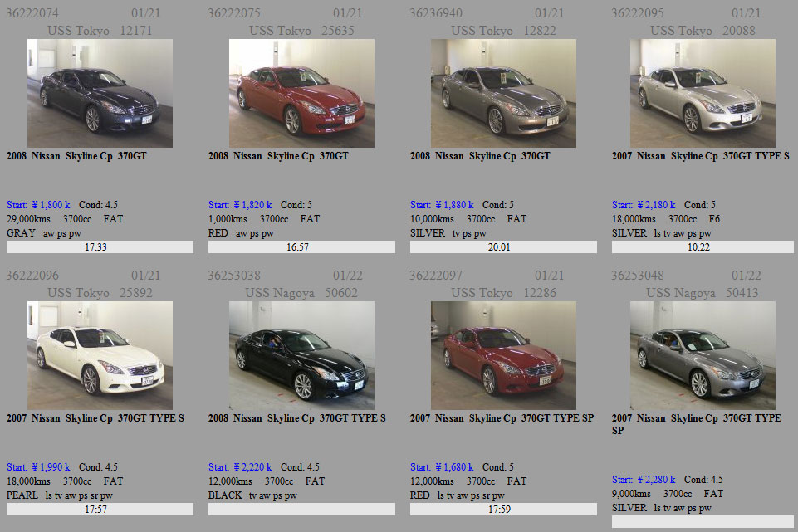The width and height of the screenshot is (798, 532).
Task: Click the Start ¥2,180k price link
Action: coord(644,205)
